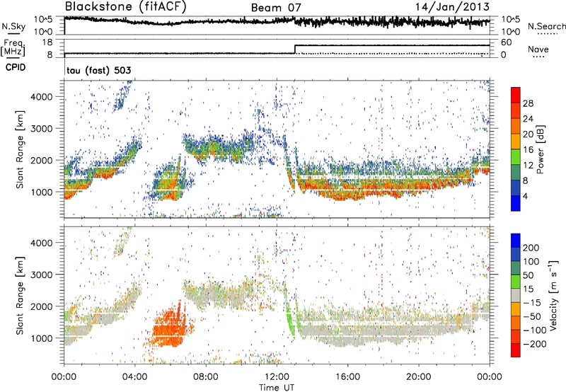This screenshot has width=566, height=392.
Task: Click the '16:00' time axis tick label
Action: [x=347, y=377]
